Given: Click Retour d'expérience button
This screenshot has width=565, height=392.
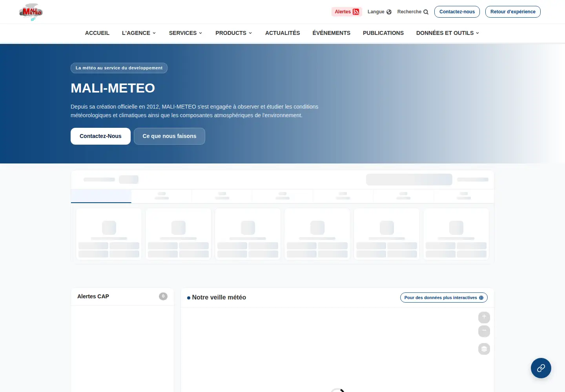Looking at the screenshot, I should 513,12.
